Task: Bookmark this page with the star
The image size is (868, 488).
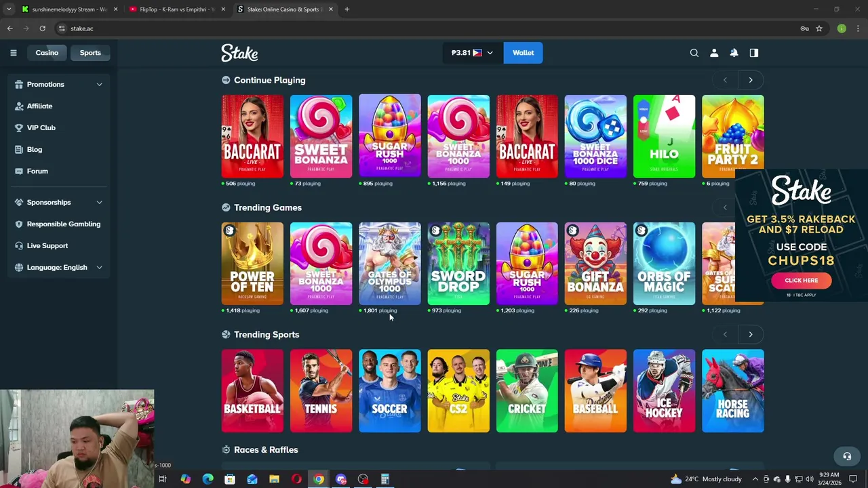Action: point(819,28)
